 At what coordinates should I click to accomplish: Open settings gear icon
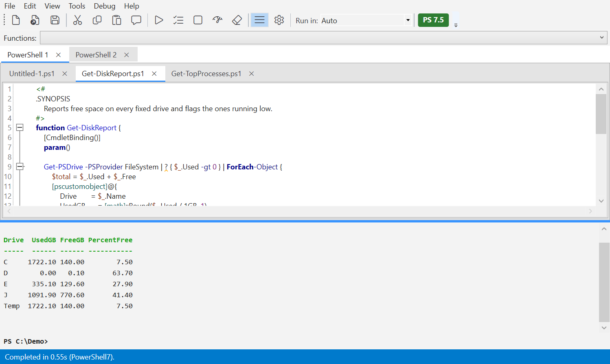[279, 20]
